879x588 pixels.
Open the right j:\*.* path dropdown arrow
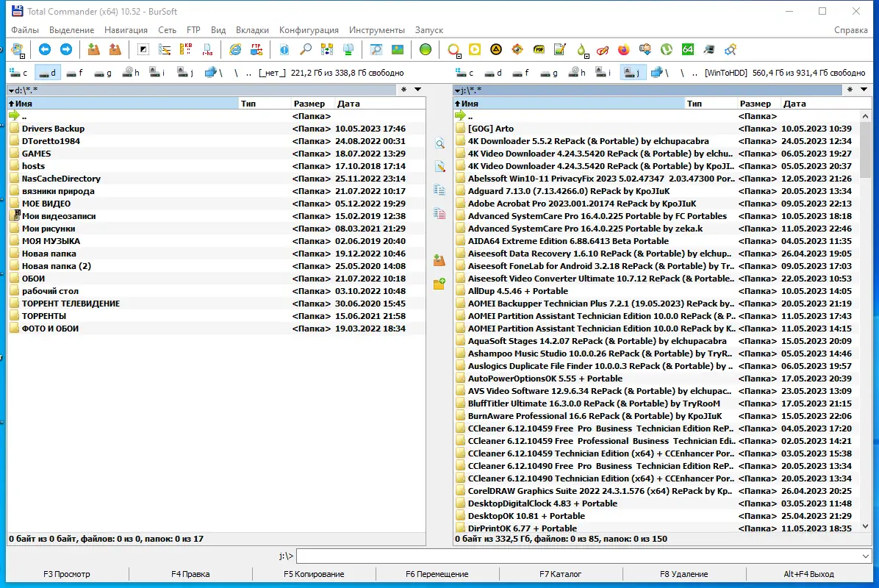click(x=457, y=90)
